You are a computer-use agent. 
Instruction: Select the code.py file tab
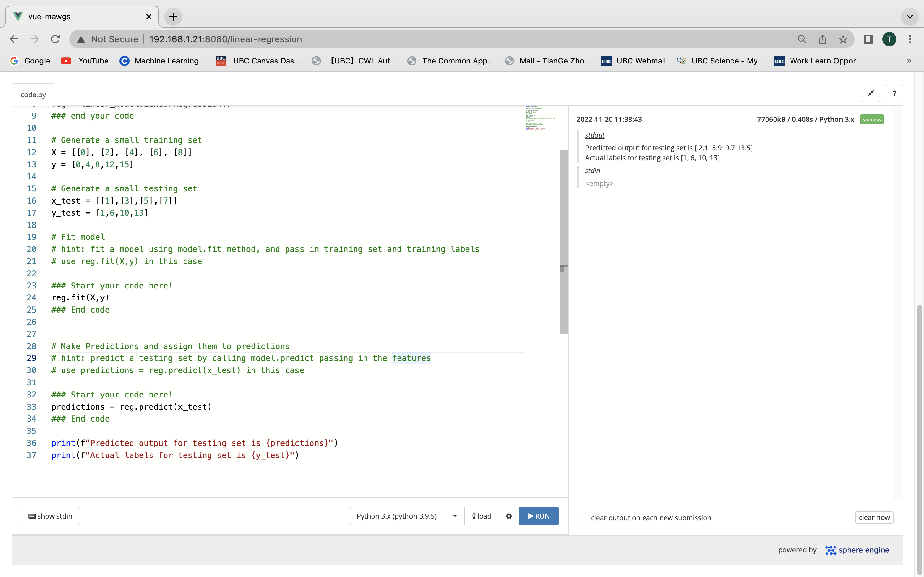point(33,95)
